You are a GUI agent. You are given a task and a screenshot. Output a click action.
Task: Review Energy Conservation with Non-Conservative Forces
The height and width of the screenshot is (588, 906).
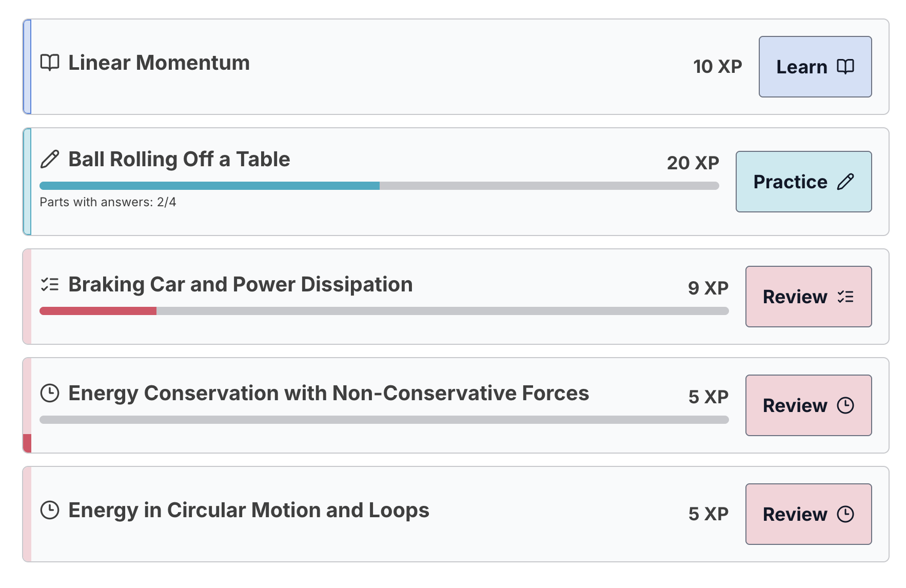coord(808,405)
